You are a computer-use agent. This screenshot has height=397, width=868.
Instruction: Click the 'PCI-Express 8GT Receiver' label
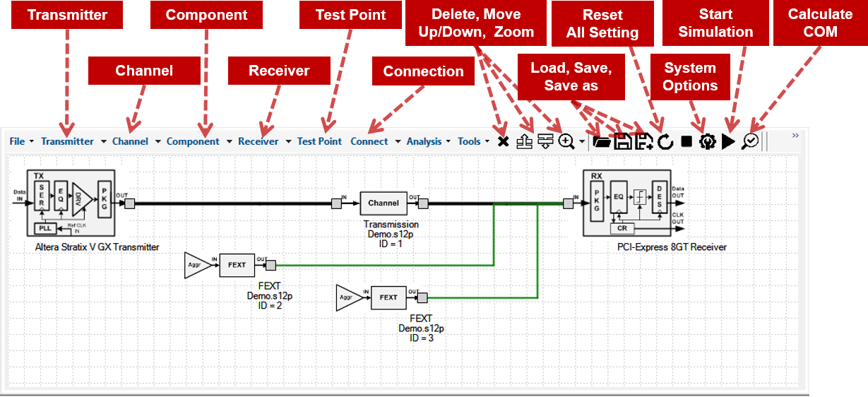click(672, 247)
